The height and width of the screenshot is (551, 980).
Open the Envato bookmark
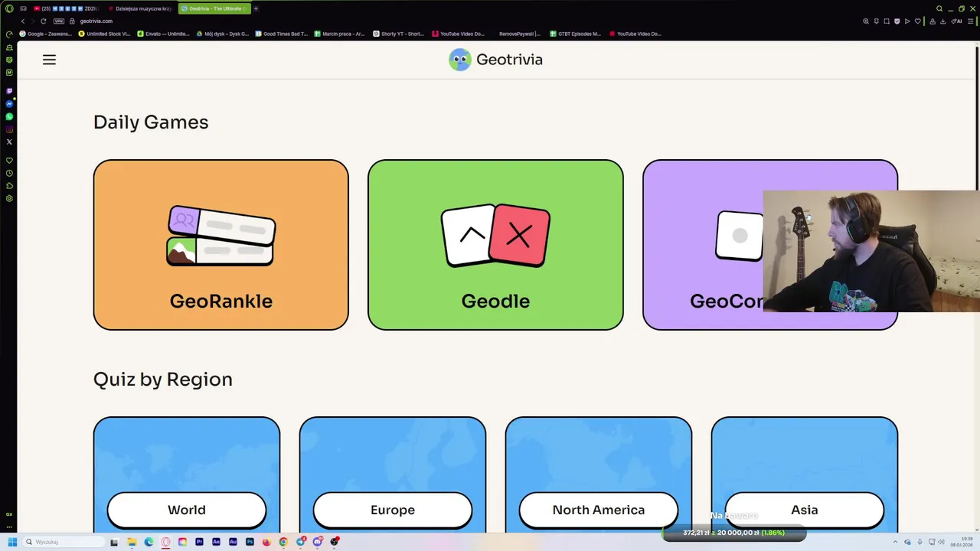[x=163, y=34]
